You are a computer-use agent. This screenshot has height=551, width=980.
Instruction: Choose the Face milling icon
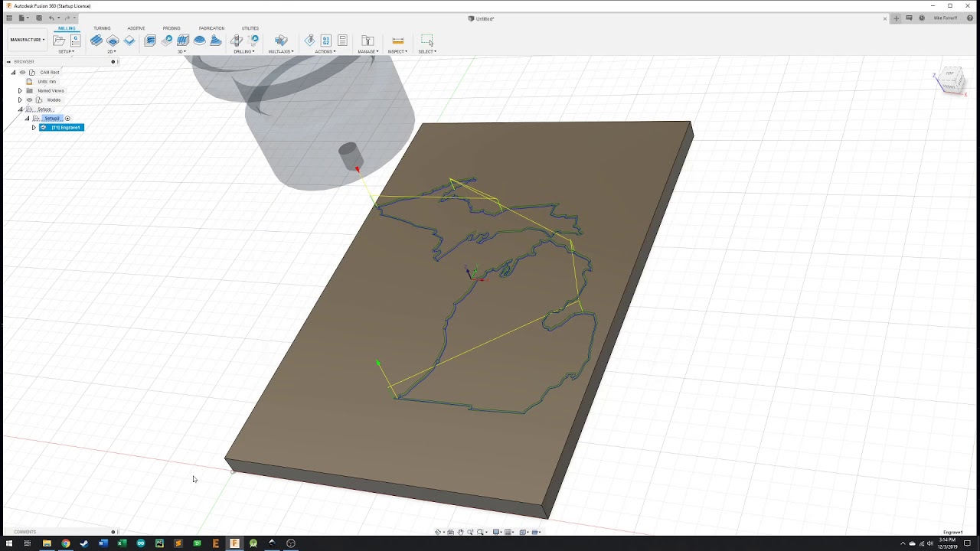129,41
